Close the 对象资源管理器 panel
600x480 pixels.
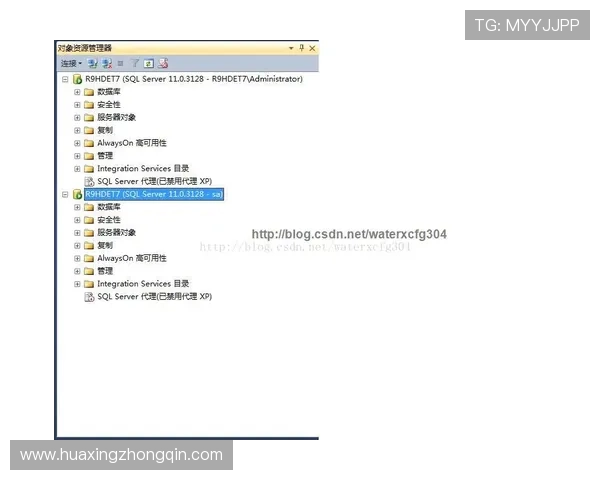coord(312,48)
